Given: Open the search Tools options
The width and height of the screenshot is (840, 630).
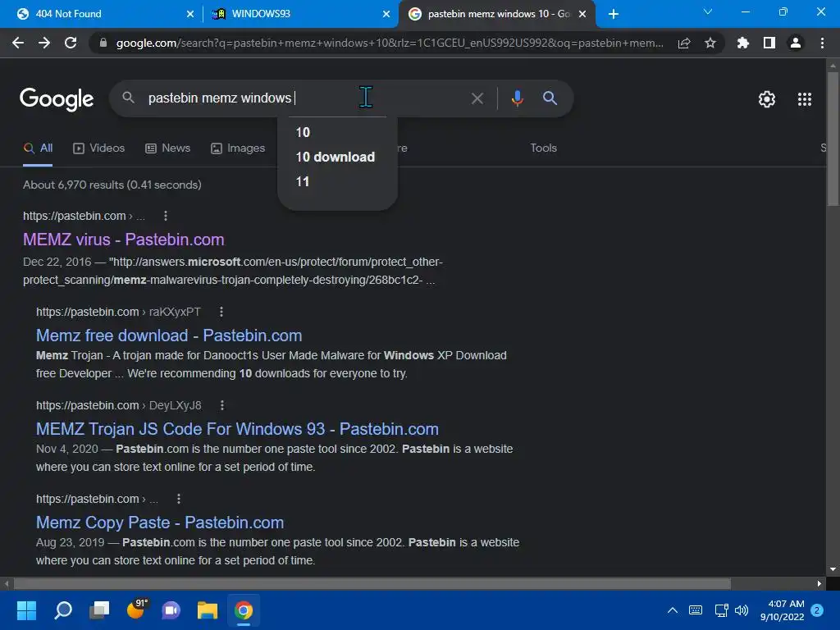Looking at the screenshot, I should pos(543,148).
